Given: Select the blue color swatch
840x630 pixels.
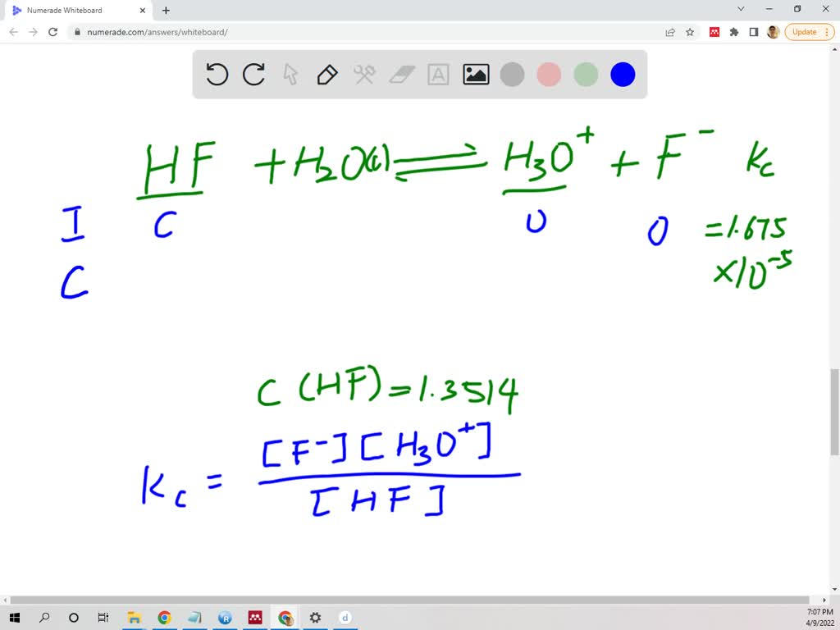Looking at the screenshot, I should 623,75.
